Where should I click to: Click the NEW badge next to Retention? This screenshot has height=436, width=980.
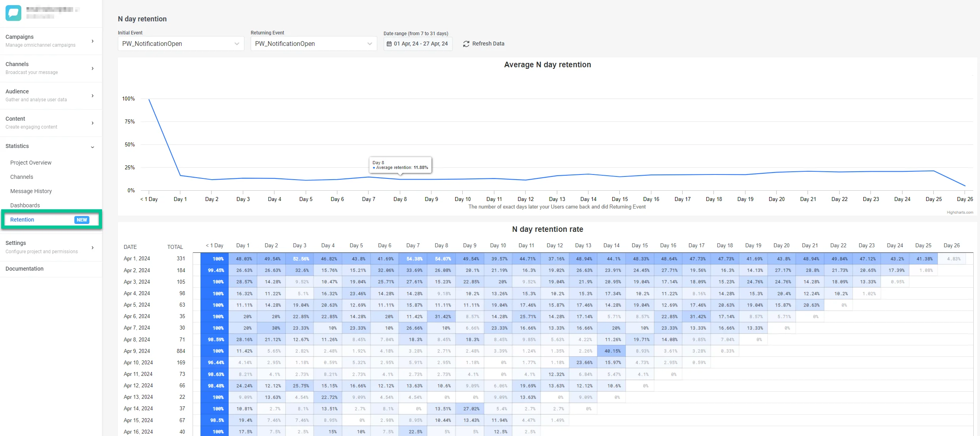pos(82,220)
